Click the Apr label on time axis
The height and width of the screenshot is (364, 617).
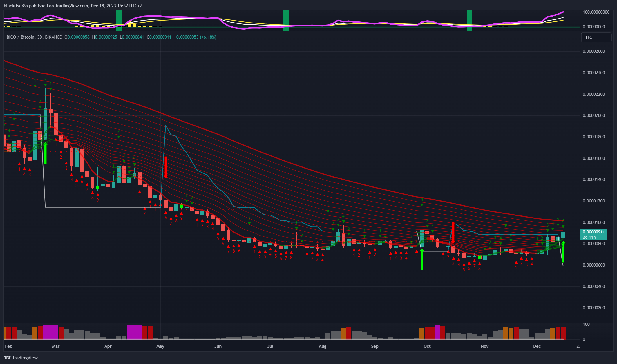pos(108,346)
